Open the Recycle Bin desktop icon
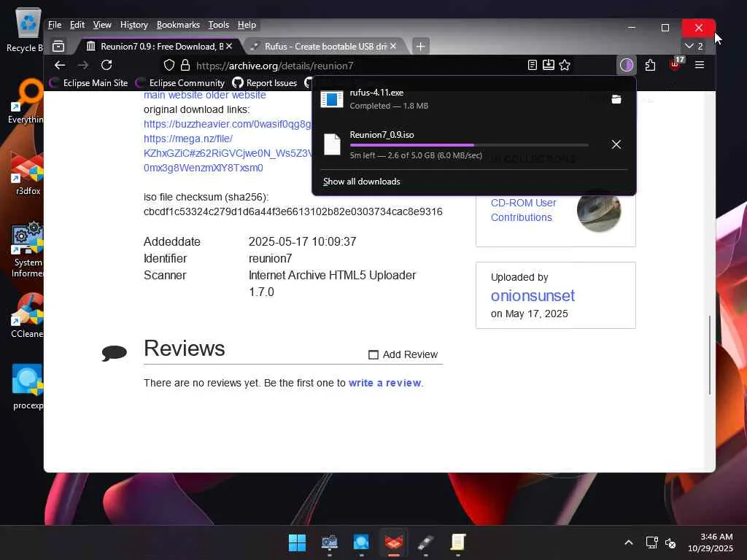The width and height of the screenshot is (747, 560). coord(27,29)
